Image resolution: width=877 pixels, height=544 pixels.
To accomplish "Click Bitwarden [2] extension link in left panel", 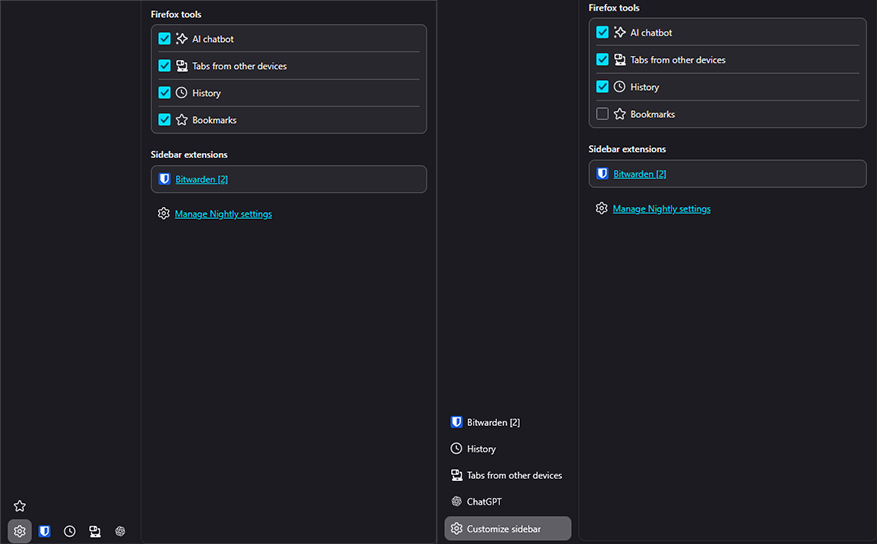I will point(202,180).
